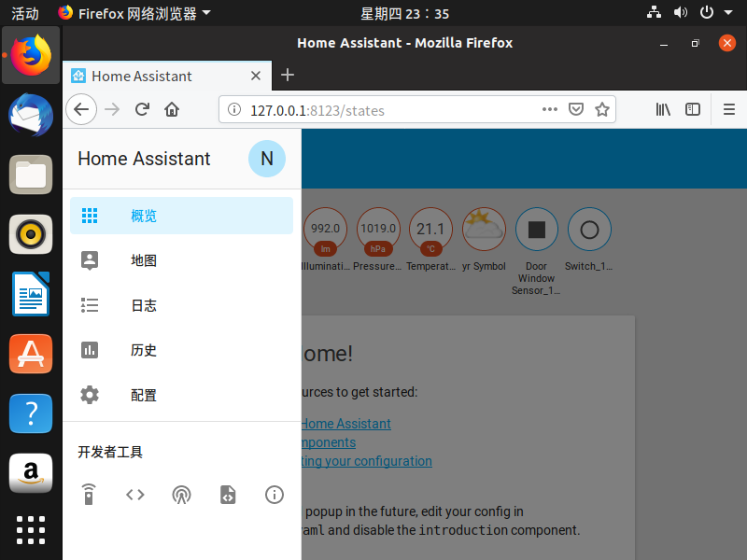Open the States developer tool code icon
Screen dimensions: 747x560
[x=135, y=495]
